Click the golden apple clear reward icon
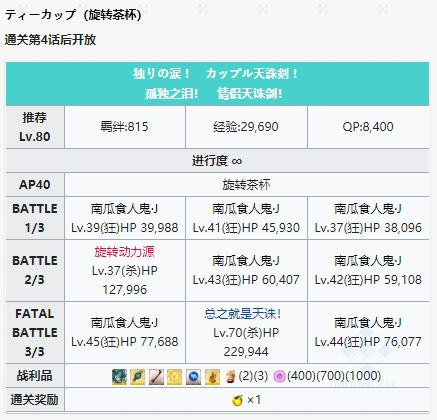This screenshot has width=437, height=420. pyautogui.click(x=237, y=400)
